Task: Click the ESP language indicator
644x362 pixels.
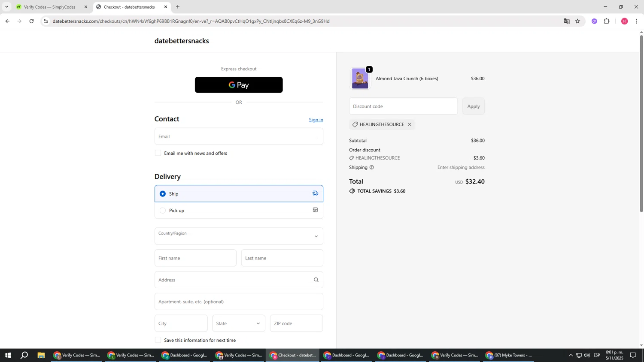Action: [x=597, y=355]
